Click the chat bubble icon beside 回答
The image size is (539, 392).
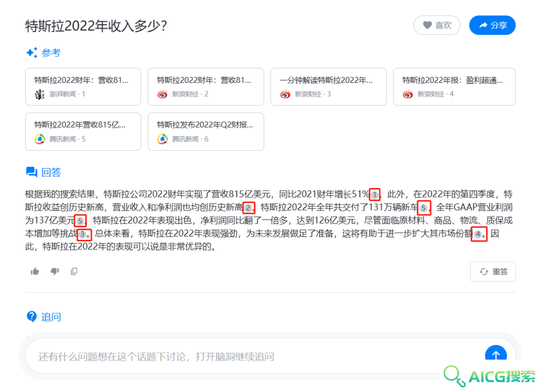click(31, 172)
